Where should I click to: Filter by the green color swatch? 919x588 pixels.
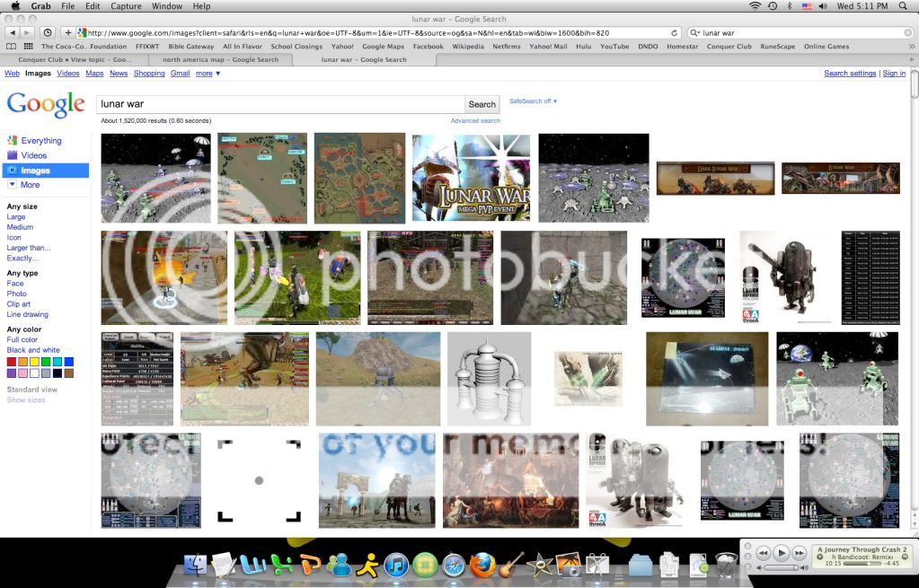46,362
